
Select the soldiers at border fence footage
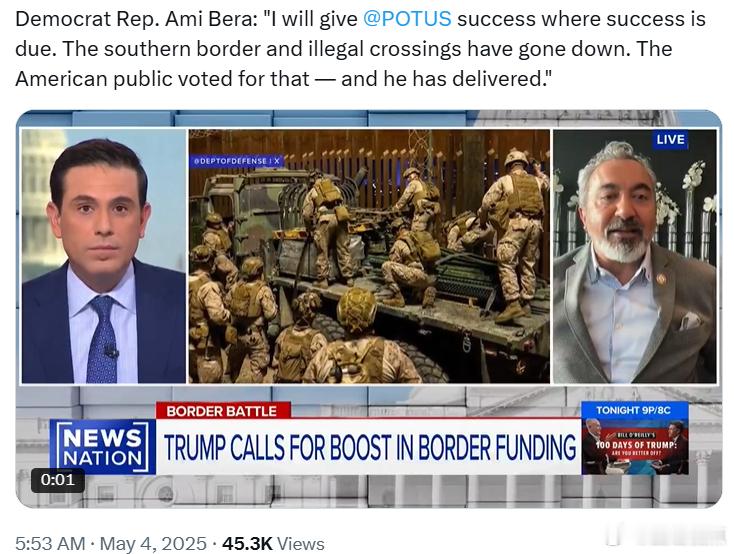point(369,257)
